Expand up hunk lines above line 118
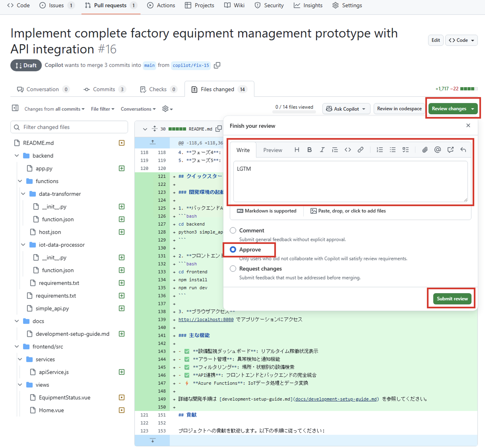Image resolution: width=485 pixels, height=448 pixels. coord(152,143)
